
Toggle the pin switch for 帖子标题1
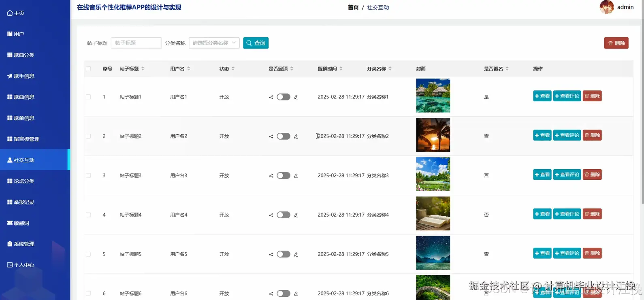tap(284, 97)
